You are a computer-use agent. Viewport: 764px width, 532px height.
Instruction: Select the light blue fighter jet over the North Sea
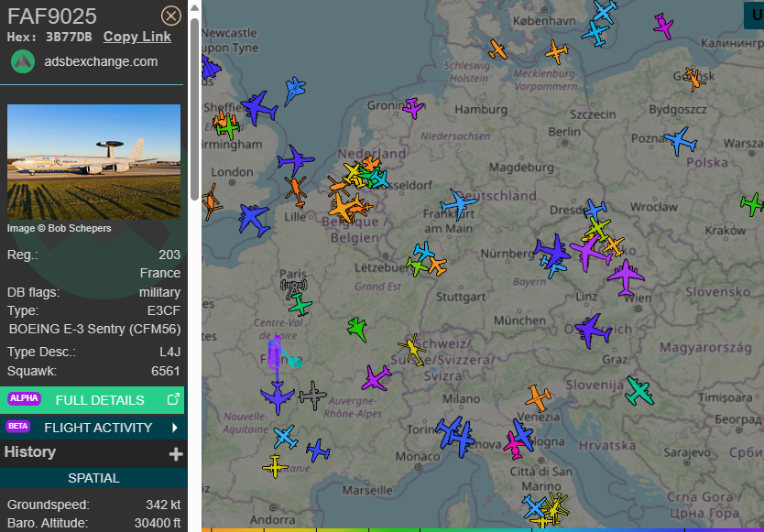tap(295, 90)
